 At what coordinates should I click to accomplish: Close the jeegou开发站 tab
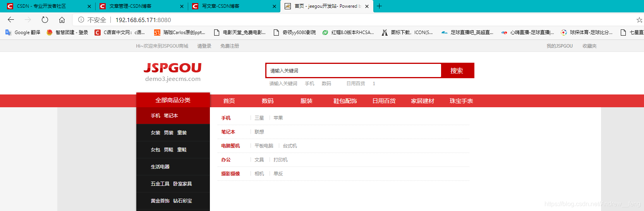(367, 6)
